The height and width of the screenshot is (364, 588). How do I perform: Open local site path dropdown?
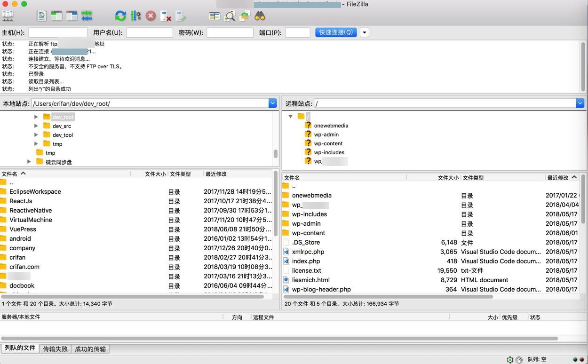pos(272,103)
